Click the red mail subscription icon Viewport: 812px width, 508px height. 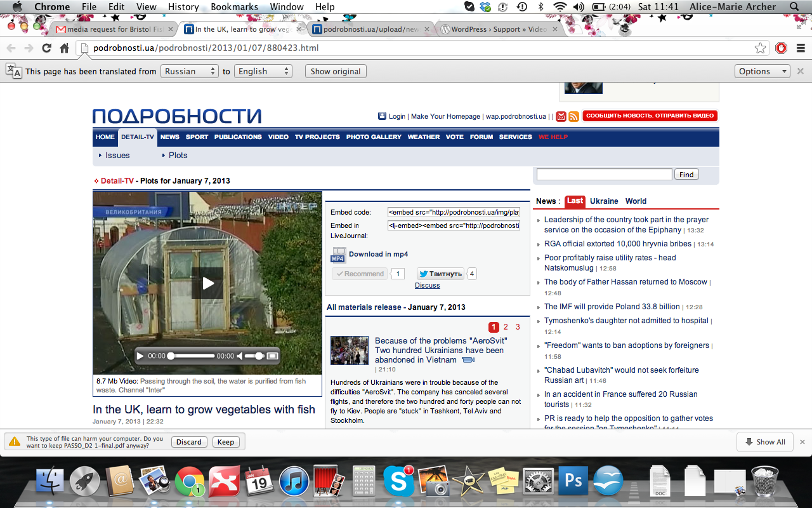(561, 116)
